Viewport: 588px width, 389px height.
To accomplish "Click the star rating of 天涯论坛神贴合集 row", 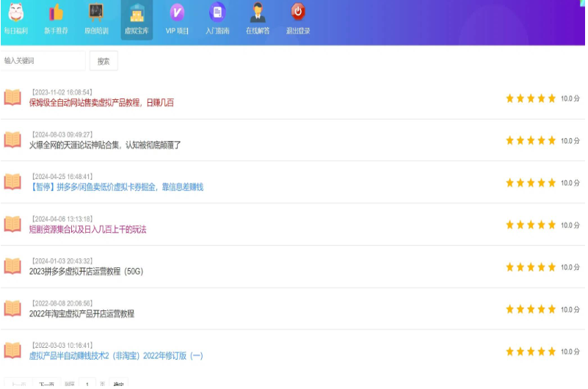I will (531, 140).
